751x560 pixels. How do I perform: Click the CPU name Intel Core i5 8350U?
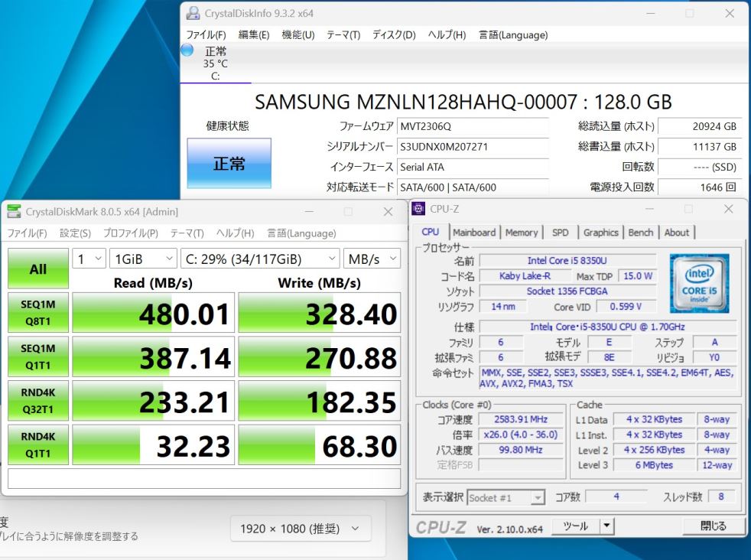tap(567, 261)
